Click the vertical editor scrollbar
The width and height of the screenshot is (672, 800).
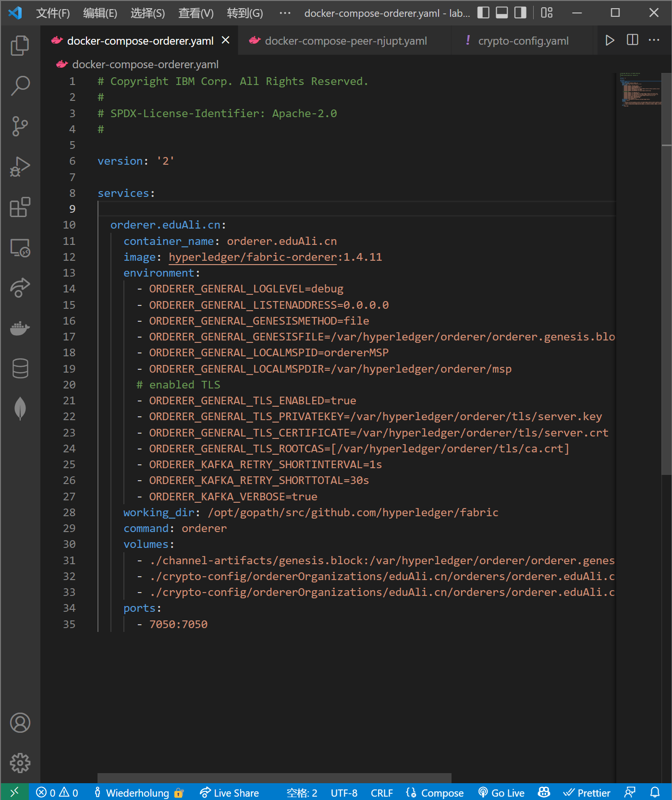pyautogui.click(x=666, y=274)
